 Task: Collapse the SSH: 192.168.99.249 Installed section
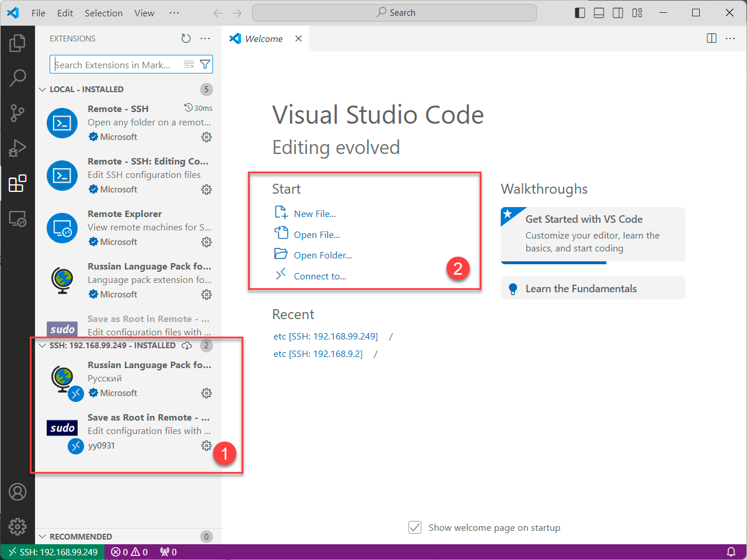pyautogui.click(x=43, y=345)
